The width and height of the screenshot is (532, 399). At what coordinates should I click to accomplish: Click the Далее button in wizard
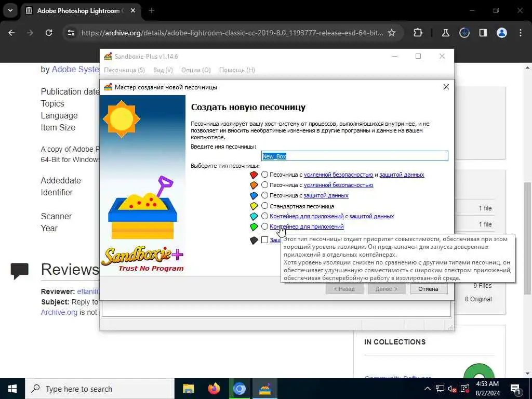pos(387,289)
